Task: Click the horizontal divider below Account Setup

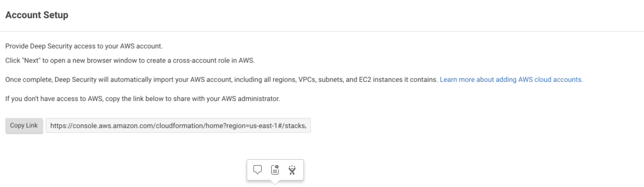Action: (x=322, y=31)
